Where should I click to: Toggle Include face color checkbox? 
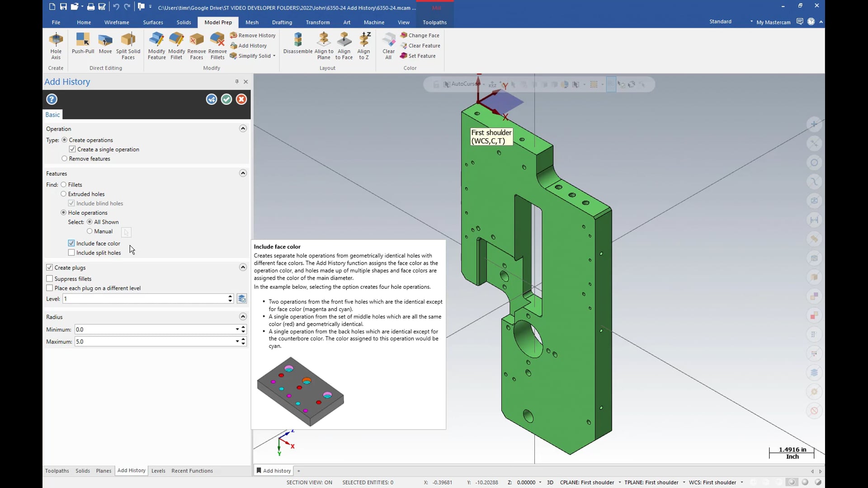71,243
